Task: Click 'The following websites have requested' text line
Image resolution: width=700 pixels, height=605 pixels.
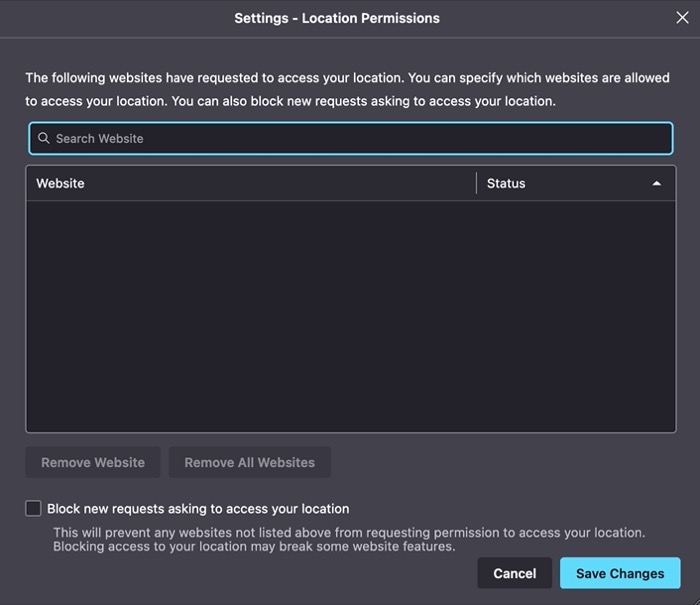Action: click(347, 78)
